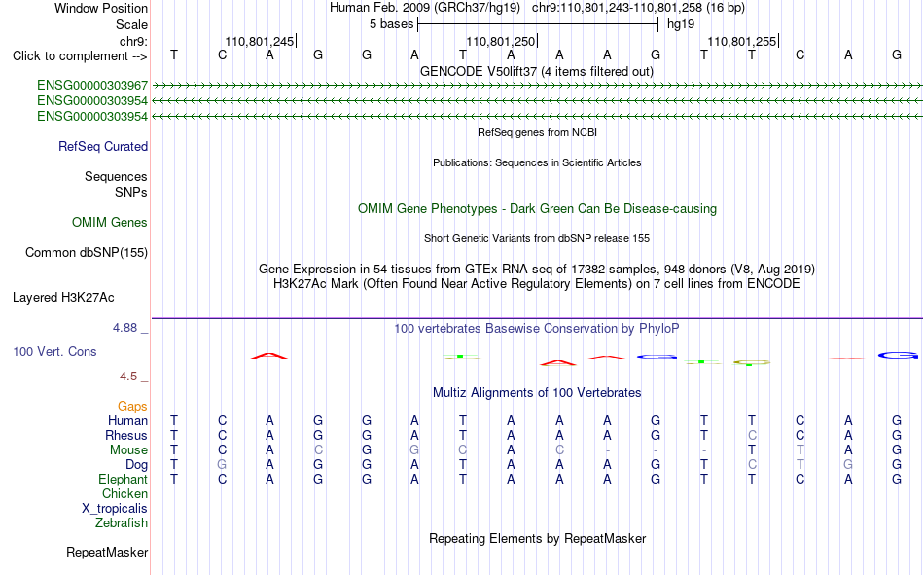Viewport: 924px width, 575px height.
Task: Click the ENSG00000303967 transcript arrow line
Action: (537, 86)
